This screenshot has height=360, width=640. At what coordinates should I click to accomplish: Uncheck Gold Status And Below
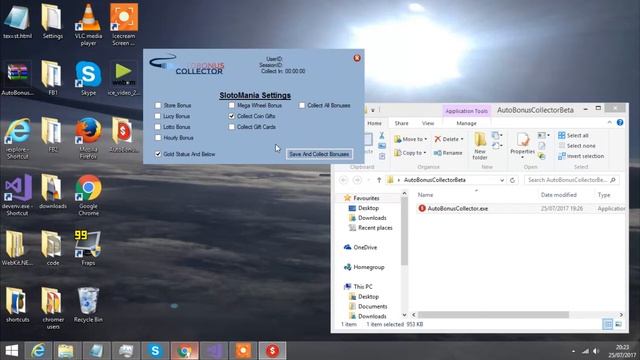pos(158,154)
